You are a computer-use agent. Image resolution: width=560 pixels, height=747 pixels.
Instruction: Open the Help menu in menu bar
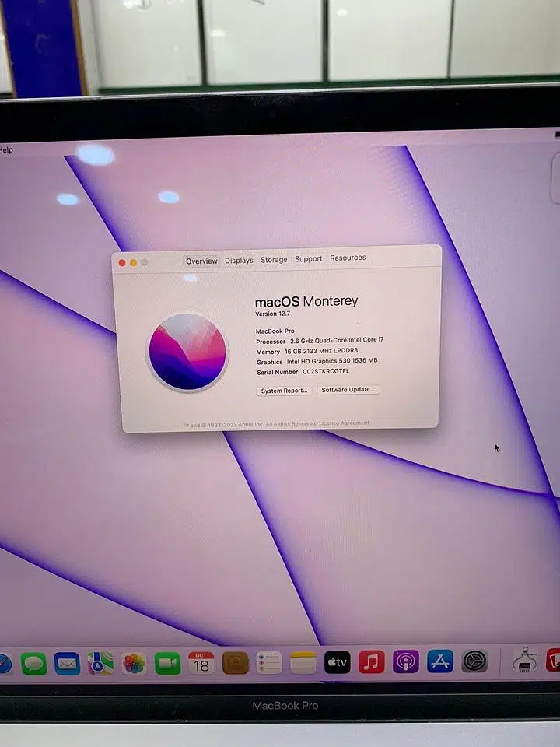(x=6, y=150)
